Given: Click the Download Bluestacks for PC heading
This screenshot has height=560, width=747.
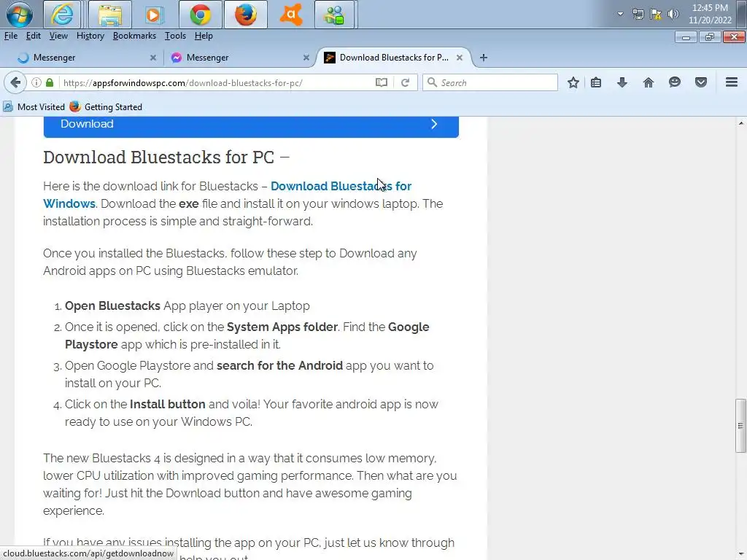Looking at the screenshot, I should tap(166, 157).
